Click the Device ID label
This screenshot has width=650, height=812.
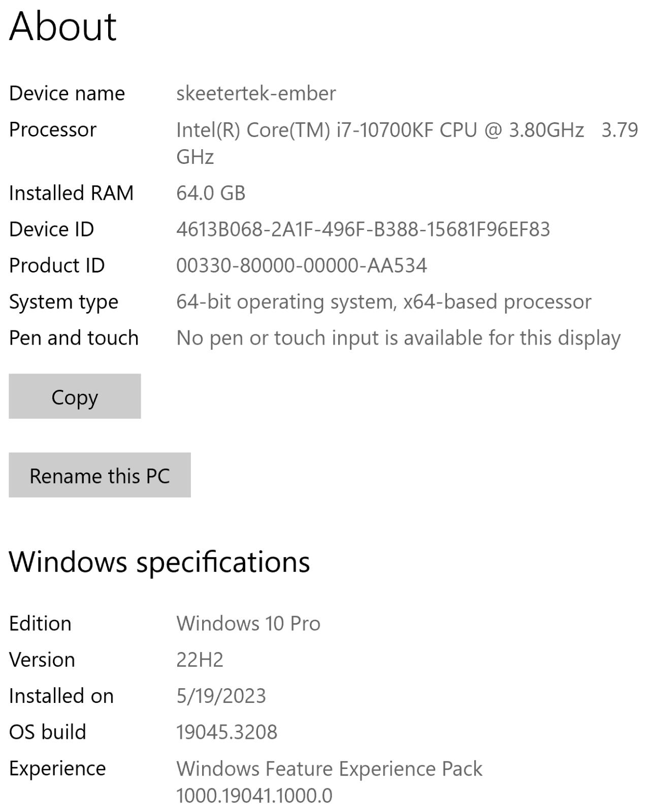coord(51,229)
